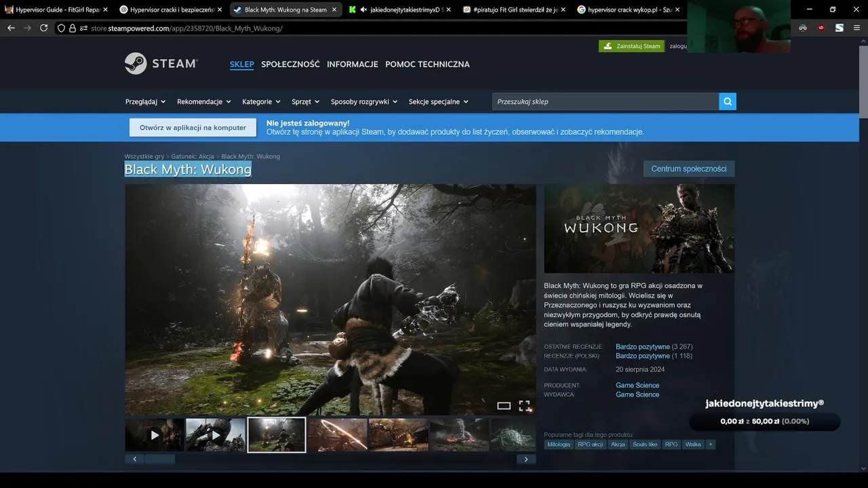Click the Steam logo in header
This screenshot has width=868, height=488.
[161, 64]
